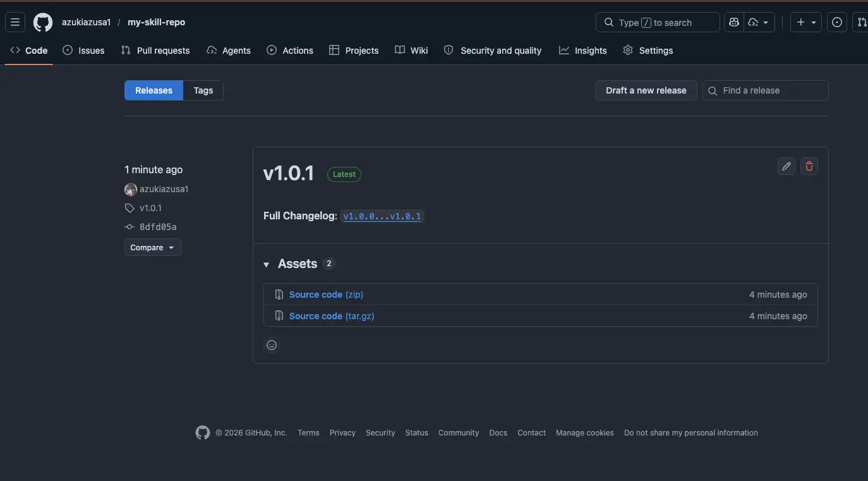Open the v1.0.1 release title
The width and height of the screenshot is (868, 481).
[289, 173]
